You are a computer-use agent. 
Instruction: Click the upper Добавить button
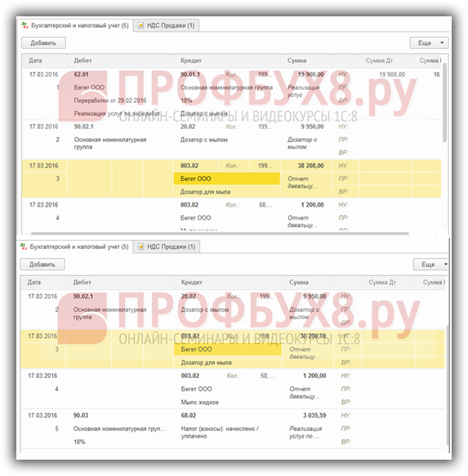tap(43, 43)
